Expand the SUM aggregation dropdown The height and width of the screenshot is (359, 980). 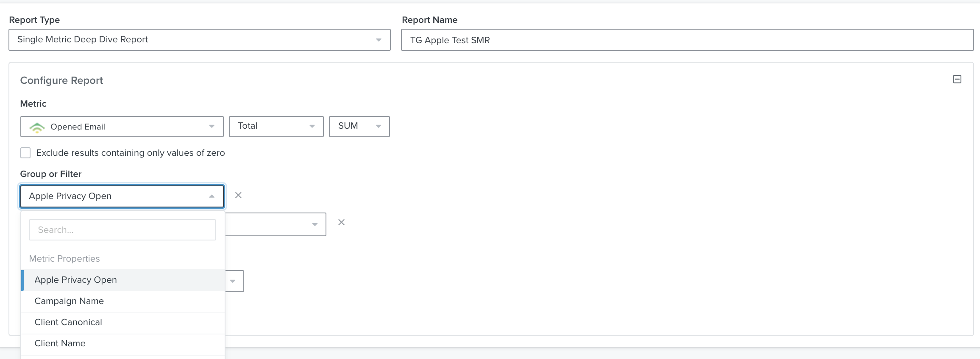(x=359, y=126)
